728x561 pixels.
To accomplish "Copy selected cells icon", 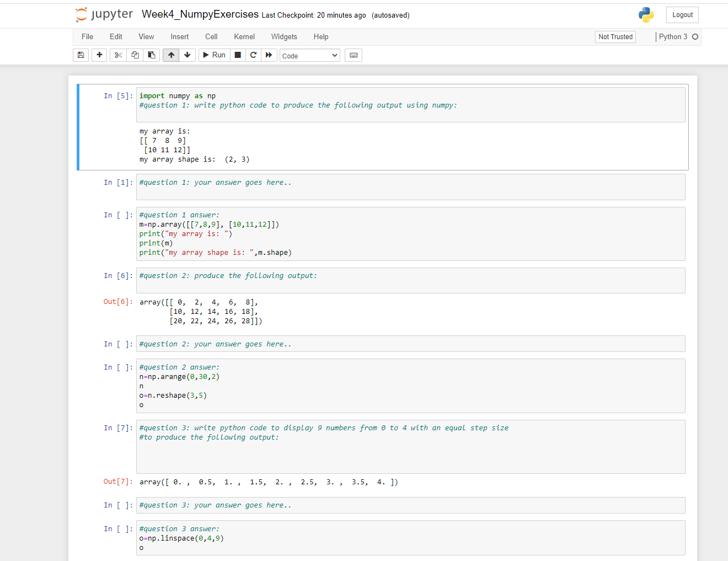I will tap(135, 55).
